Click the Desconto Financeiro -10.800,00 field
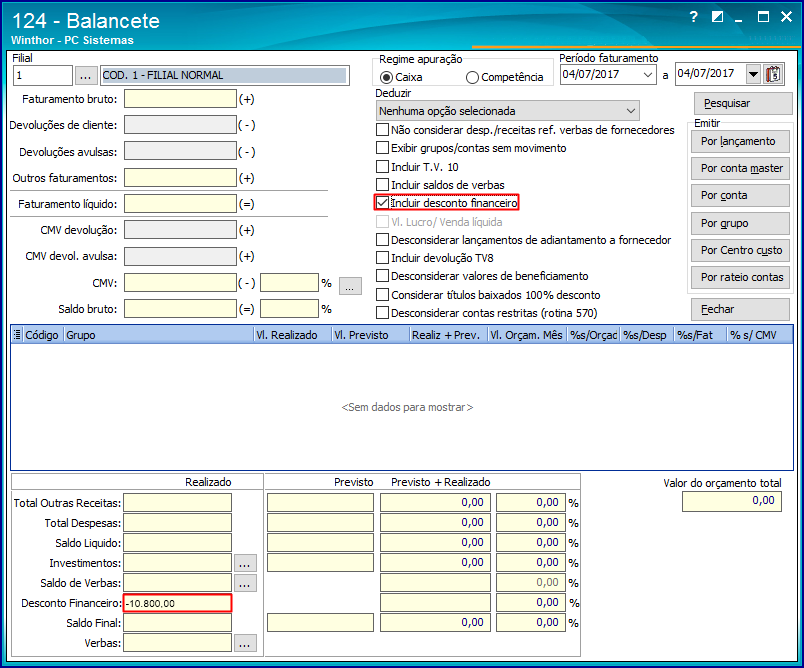The image size is (804, 668). (x=177, y=603)
